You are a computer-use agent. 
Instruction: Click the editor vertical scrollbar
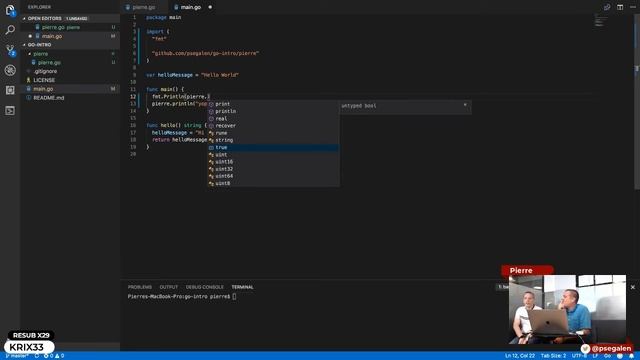637,102
